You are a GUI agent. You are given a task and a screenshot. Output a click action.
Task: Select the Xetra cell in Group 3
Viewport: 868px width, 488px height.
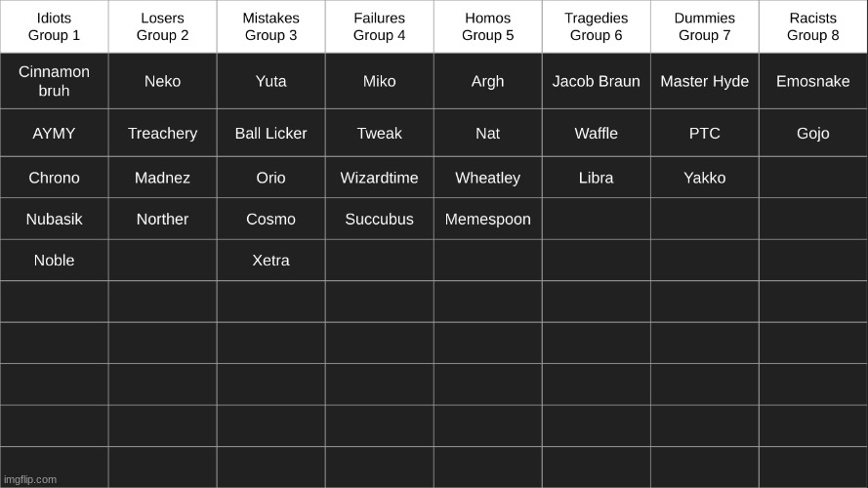coord(270,260)
